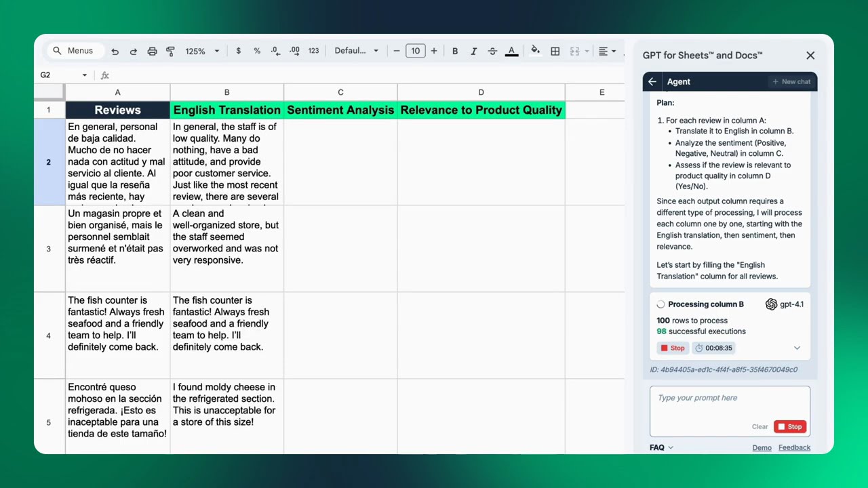Viewport: 868px width, 488px height.
Task: Increase decimal places
Action: [294, 51]
